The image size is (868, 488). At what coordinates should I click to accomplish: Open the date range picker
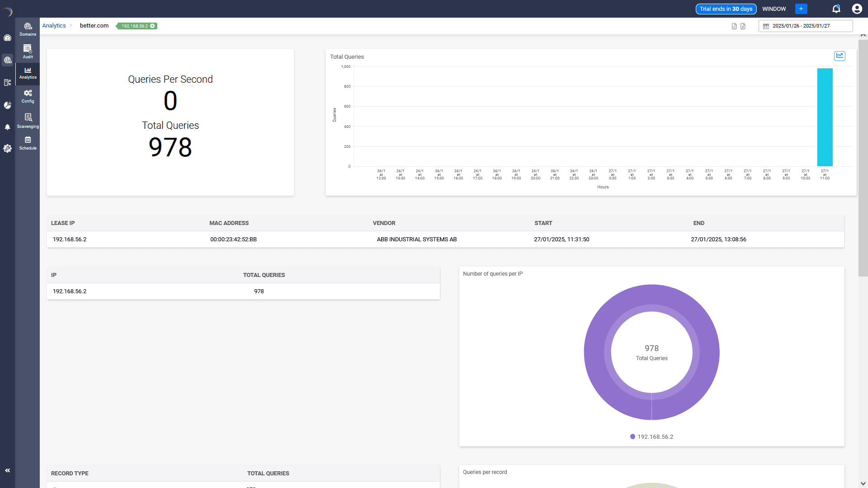[x=805, y=26]
